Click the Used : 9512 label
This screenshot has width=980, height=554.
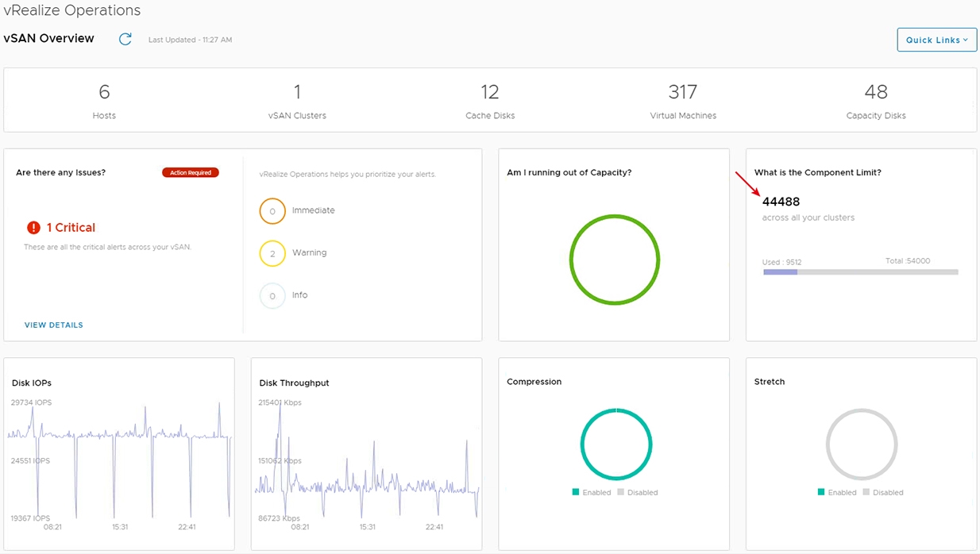(782, 261)
